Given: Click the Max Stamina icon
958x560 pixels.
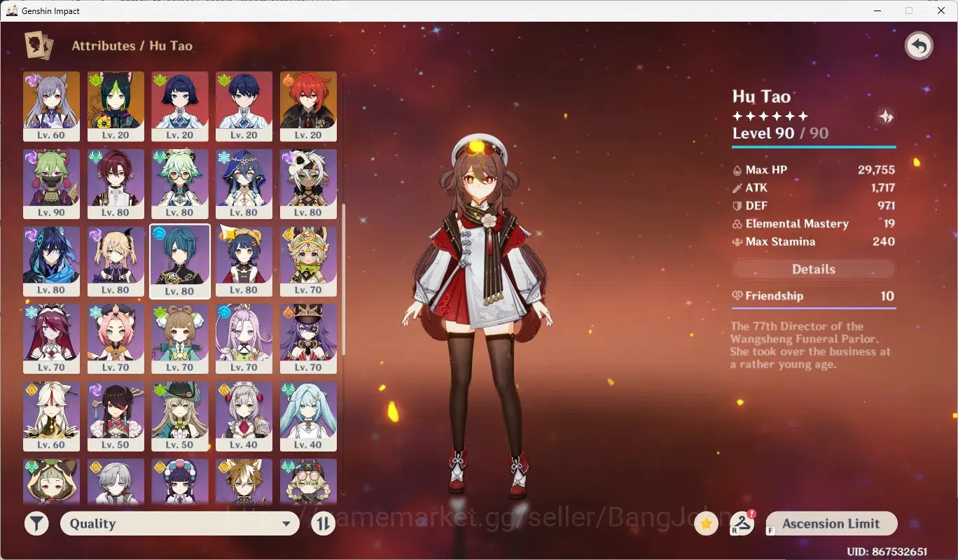Looking at the screenshot, I should 737,242.
